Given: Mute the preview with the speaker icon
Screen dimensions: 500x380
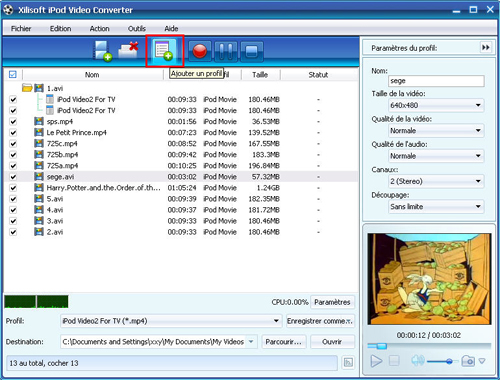Looking at the screenshot, I should click(x=418, y=360).
